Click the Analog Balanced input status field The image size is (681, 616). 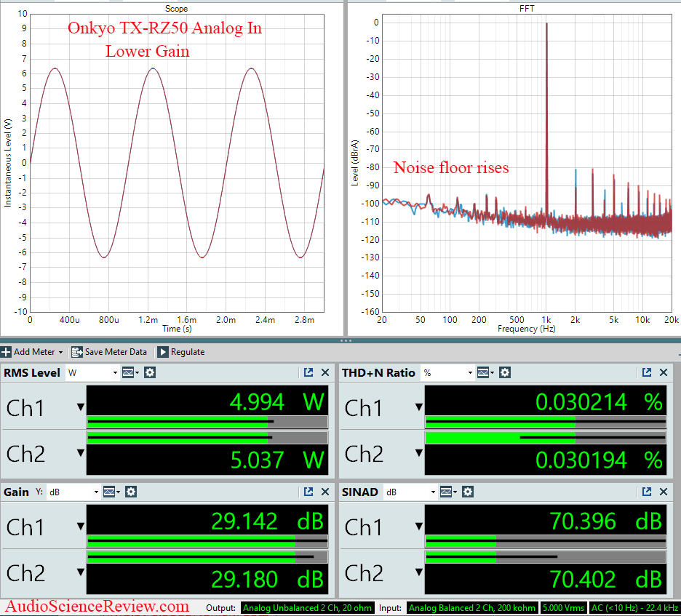[x=471, y=607]
